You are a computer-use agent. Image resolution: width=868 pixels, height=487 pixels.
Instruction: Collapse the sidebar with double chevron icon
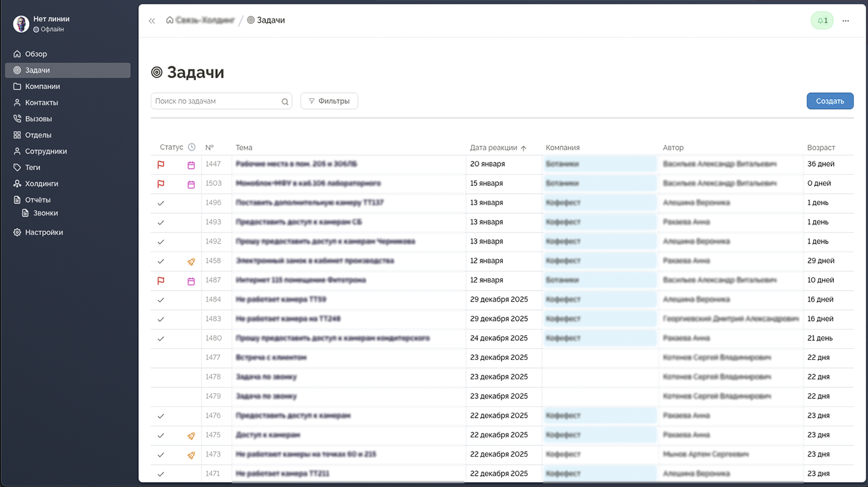(152, 20)
